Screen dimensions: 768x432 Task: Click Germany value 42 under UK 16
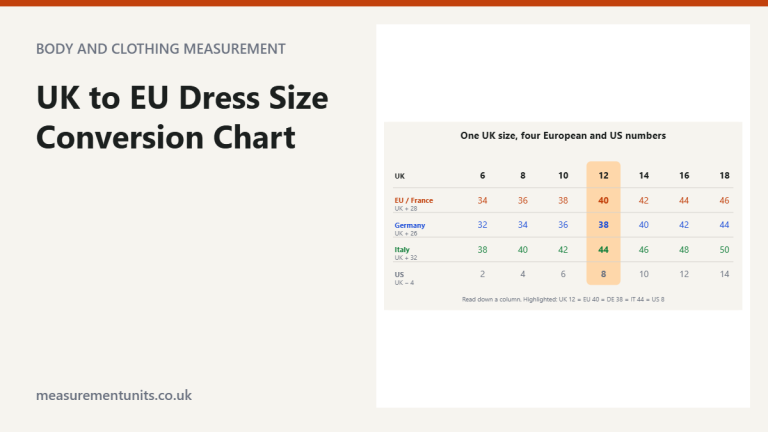(684, 225)
